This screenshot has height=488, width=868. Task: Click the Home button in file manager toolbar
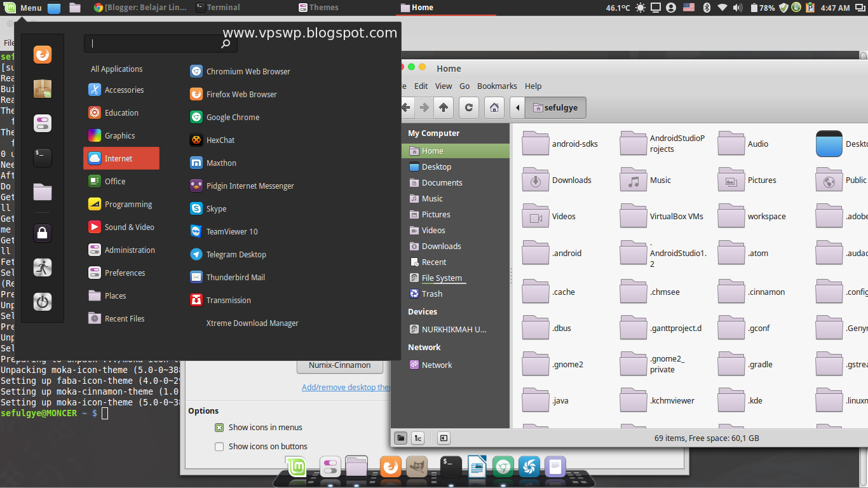(x=494, y=107)
